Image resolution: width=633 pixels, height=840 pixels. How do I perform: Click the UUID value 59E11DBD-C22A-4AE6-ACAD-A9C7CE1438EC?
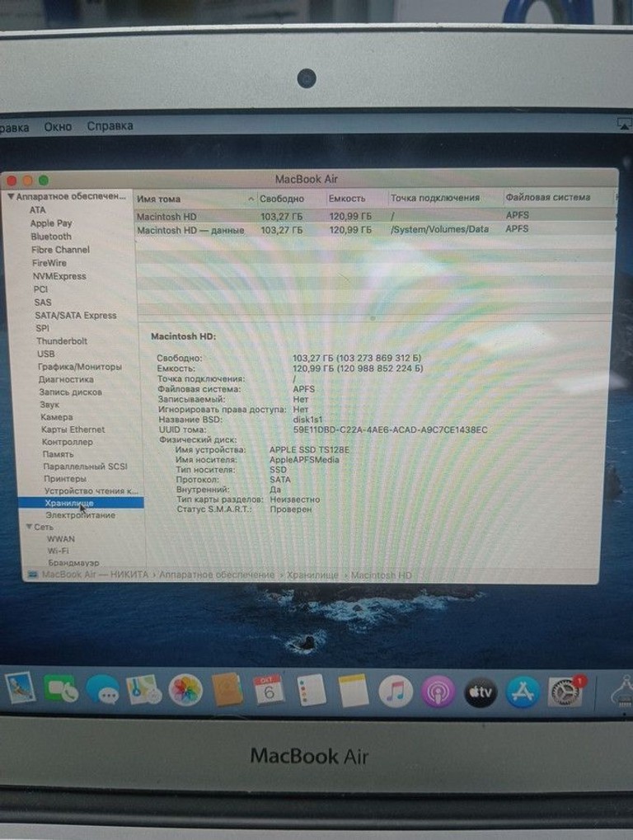pos(391,429)
